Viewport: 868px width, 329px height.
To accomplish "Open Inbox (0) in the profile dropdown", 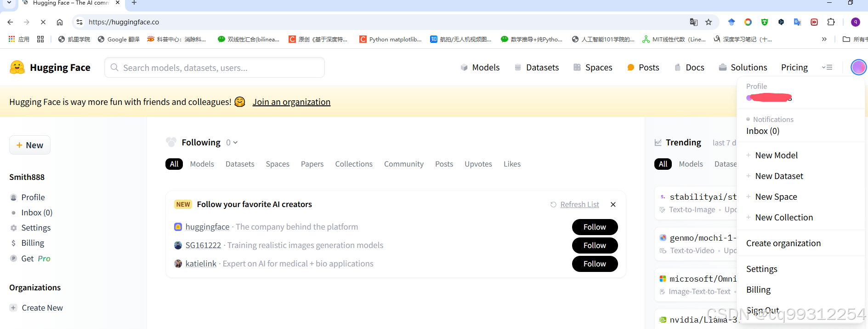I will (x=763, y=131).
